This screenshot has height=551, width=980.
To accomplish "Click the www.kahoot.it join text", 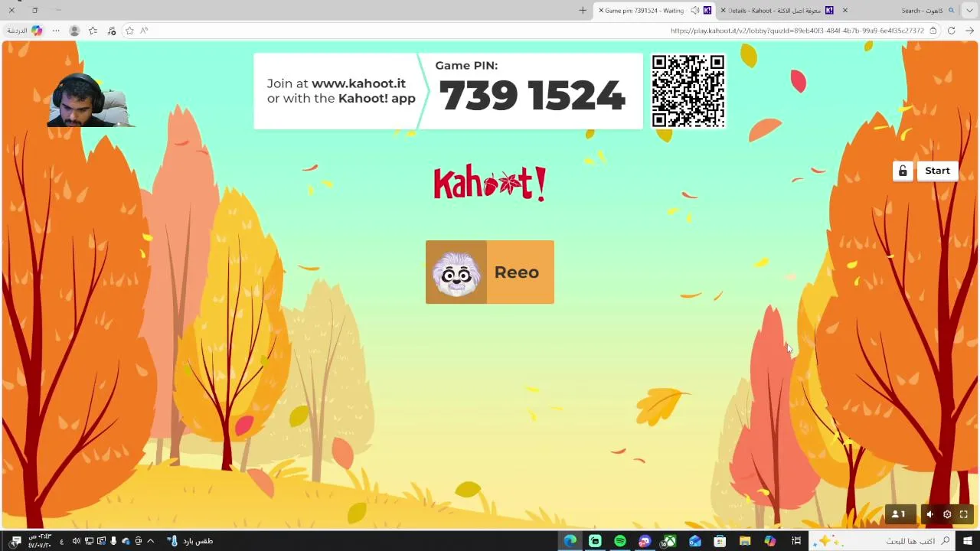I will (x=358, y=83).
